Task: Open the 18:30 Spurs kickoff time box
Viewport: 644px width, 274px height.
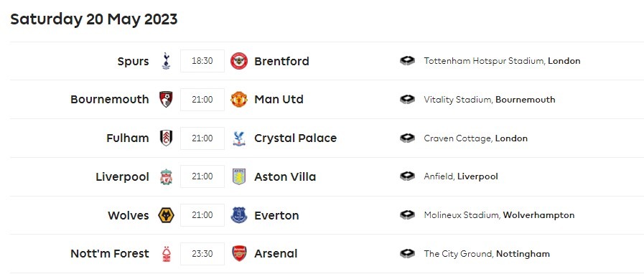Action: 202,61
